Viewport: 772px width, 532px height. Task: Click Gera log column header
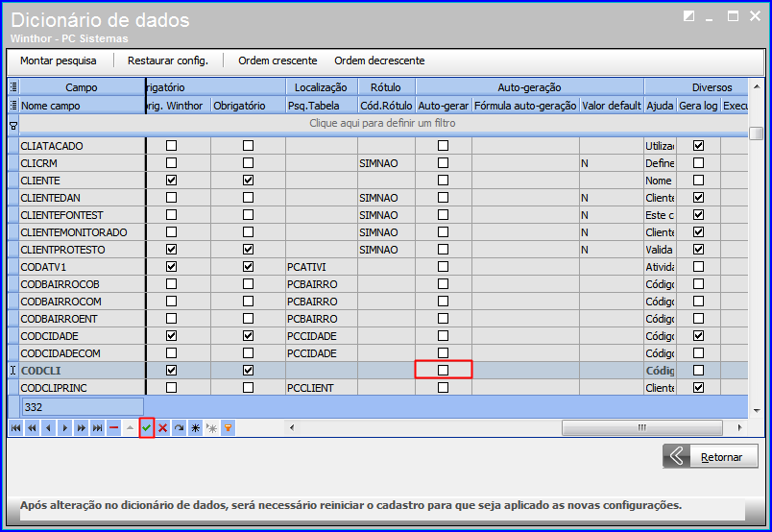click(698, 106)
